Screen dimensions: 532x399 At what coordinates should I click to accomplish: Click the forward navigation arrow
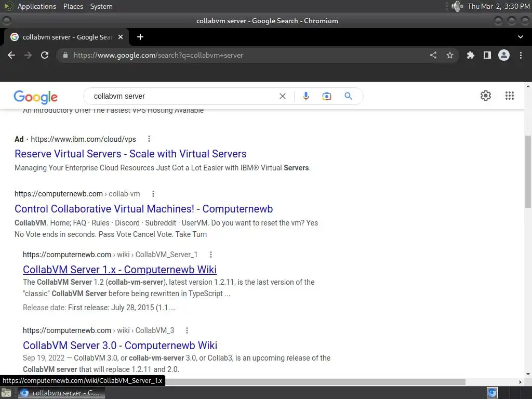click(28, 55)
